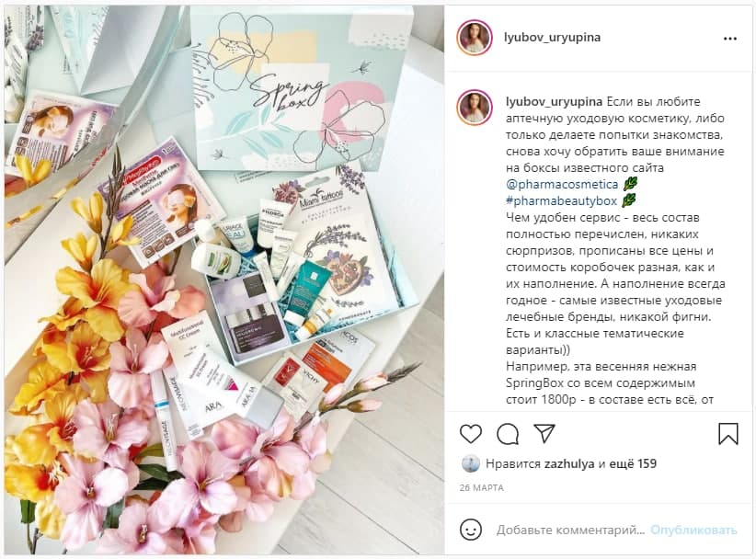Image resolution: width=756 pixels, height=559 pixels.
Task: Open the zazhulya profile from likes
Action: point(569,463)
